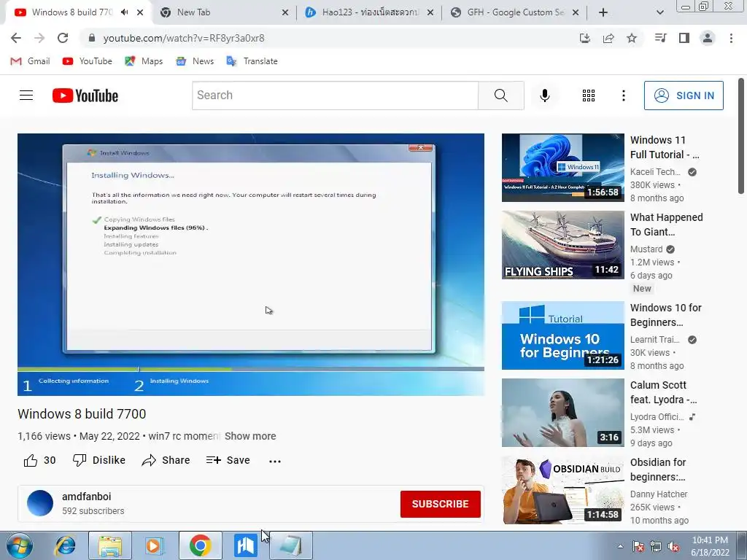
Task: Open YouTube settings three-dot menu
Action: [623, 96]
